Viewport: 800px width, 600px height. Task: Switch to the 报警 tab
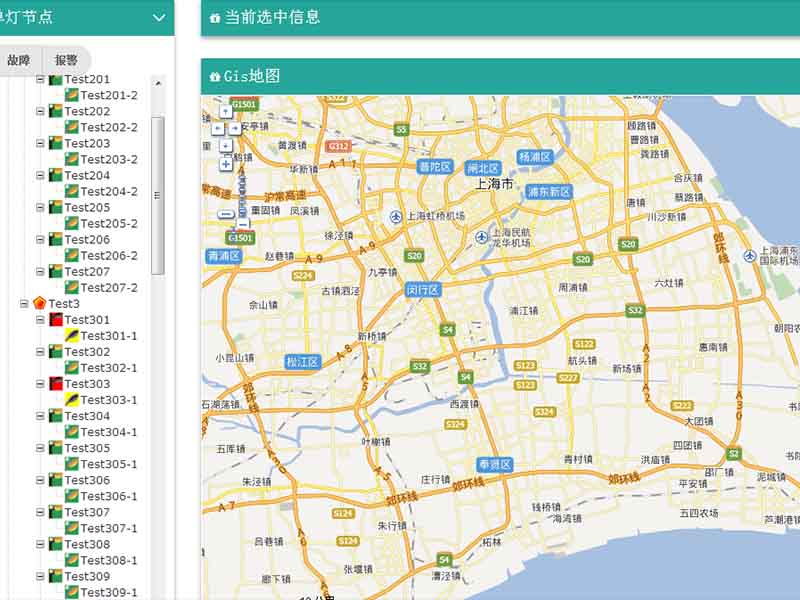[66, 60]
